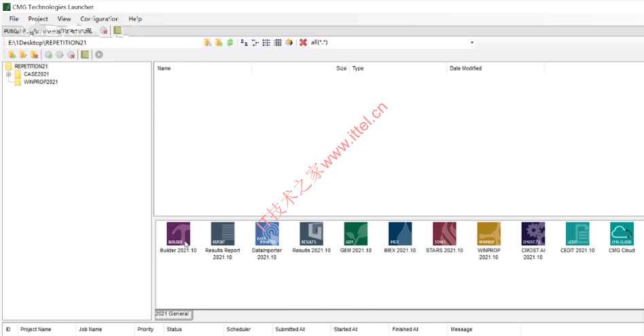
Task: Open the Configuration menu
Action: coord(99,19)
